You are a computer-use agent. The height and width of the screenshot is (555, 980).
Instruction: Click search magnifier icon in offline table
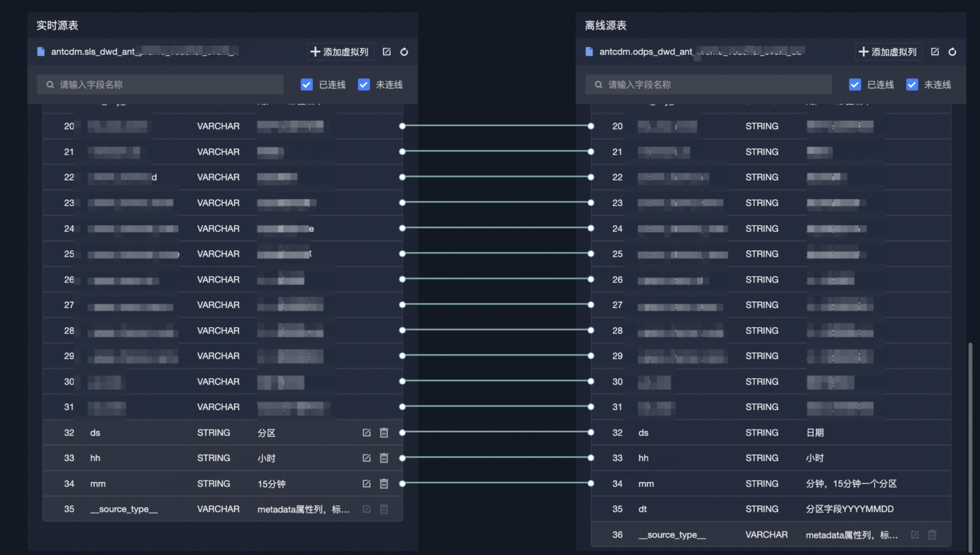click(x=598, y=84)
